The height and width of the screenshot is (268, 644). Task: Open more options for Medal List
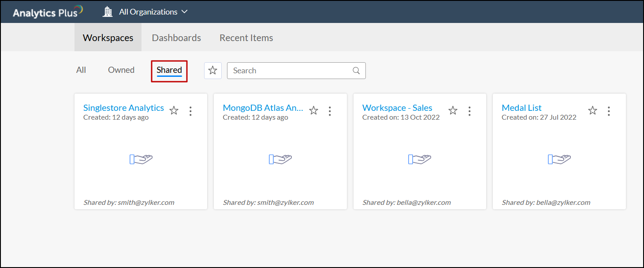(x=609, y=111)
